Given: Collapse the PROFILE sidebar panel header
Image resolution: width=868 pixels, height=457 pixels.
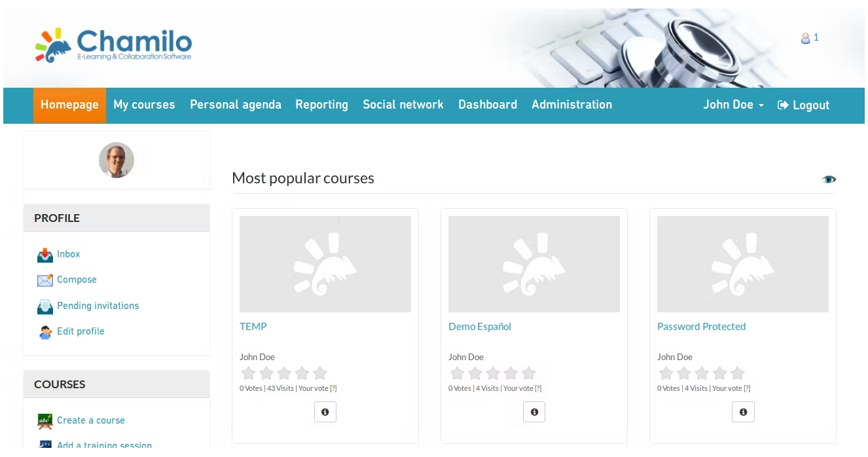Looking at the screenshot, I should tap(117, 218).
